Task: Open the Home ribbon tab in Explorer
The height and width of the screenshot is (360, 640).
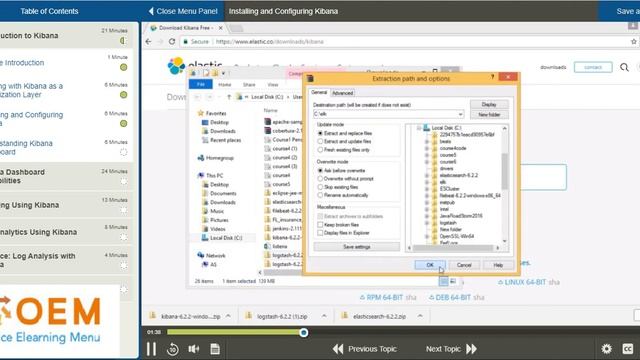Action: click(224, 84)
